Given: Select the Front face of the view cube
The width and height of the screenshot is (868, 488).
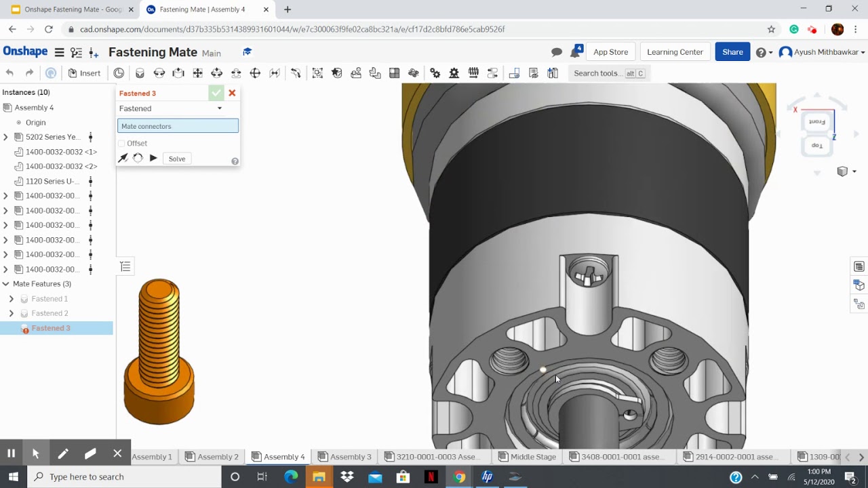Looking at the screenshot, I should (818, 122).
